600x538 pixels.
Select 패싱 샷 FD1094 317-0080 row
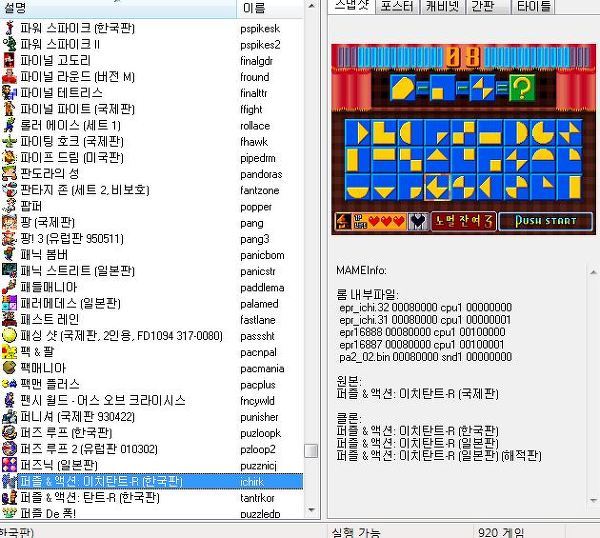152,336
